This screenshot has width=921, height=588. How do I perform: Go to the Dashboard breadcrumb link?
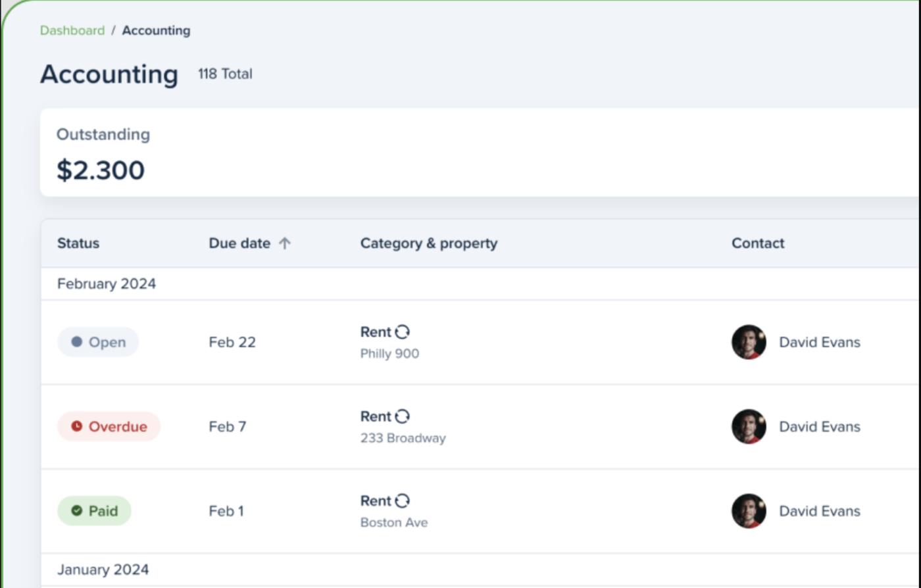[72, 30]
